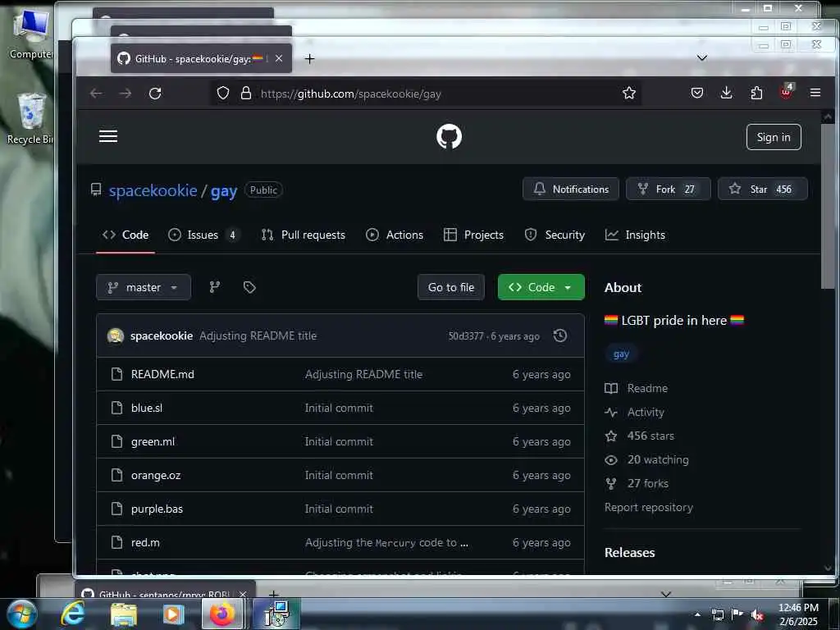Screen dimensions: 840x630
Task: Open the Actions tab
Action: (395, 235)
